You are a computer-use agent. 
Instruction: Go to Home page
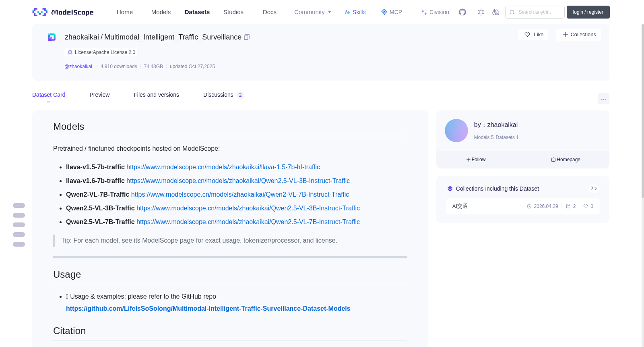125,12
